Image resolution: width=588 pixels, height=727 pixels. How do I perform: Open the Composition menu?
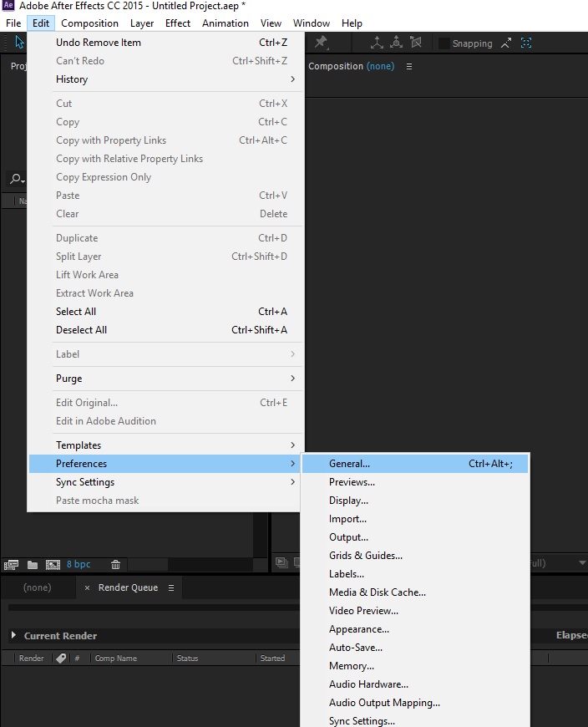(x=90, y=23)
